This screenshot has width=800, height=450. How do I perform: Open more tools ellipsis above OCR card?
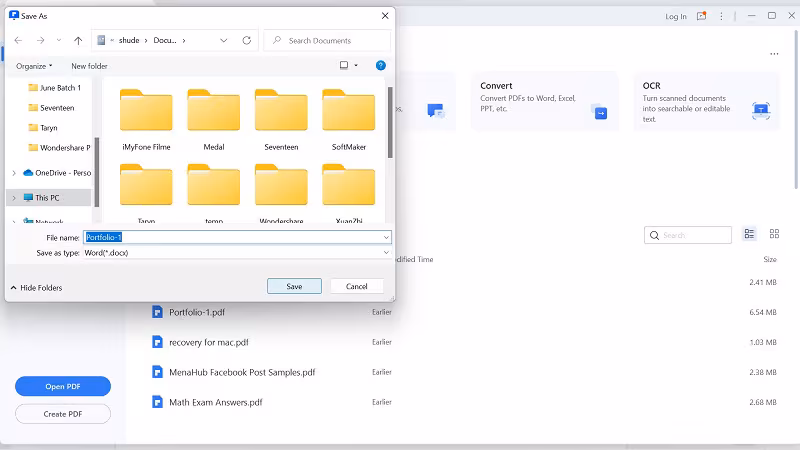pos(774,54)
